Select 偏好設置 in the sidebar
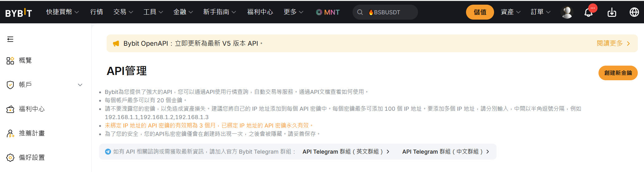644x172 pixels. [x=32, y=157]
